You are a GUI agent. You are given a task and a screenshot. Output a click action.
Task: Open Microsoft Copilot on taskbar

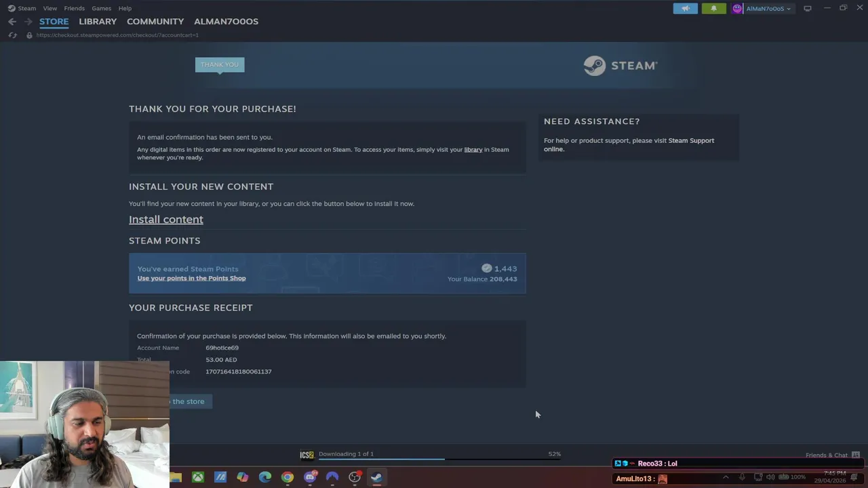click(243, 477)
